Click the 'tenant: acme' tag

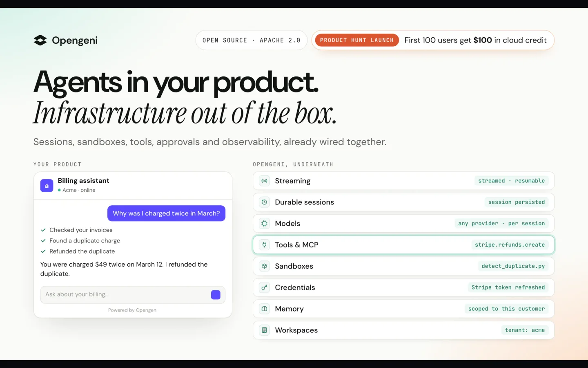(525, 330)
